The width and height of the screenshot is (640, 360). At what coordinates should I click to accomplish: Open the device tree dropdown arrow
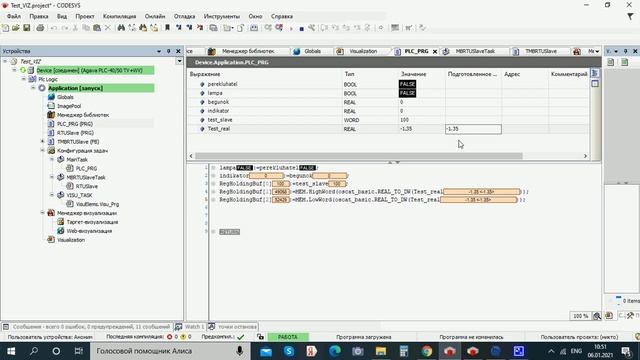[x=179, y=61]
